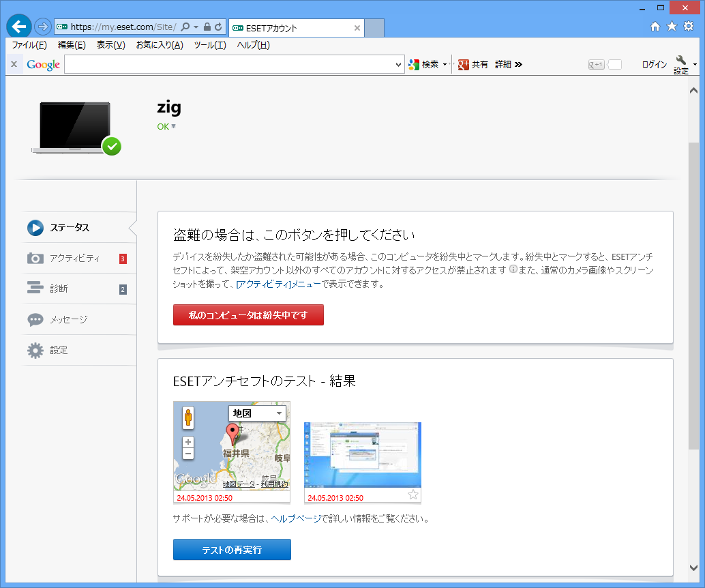705x588 pixels.
Task: Click the refresh icon in address bar
Action: (218, 27)
